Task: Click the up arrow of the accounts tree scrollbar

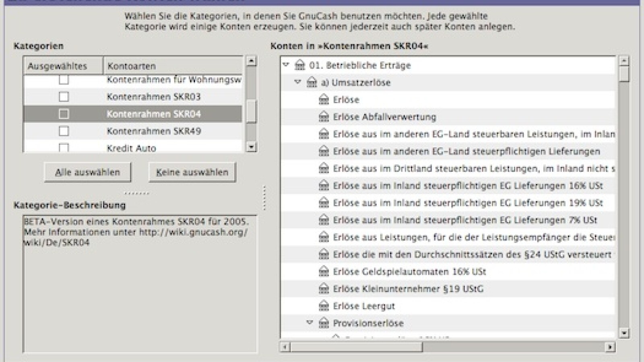Action: tap(624, 61)
